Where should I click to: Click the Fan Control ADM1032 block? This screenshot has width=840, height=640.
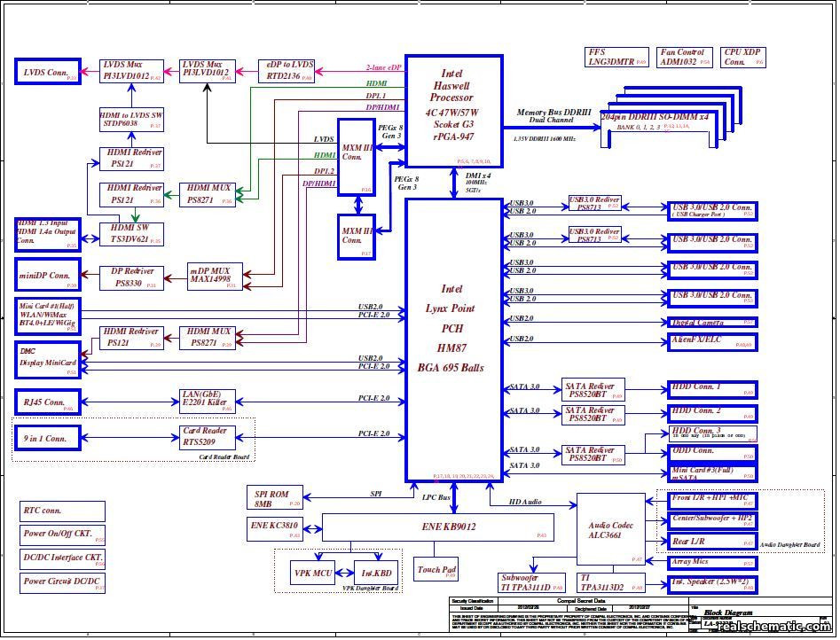tap(683, 57)
